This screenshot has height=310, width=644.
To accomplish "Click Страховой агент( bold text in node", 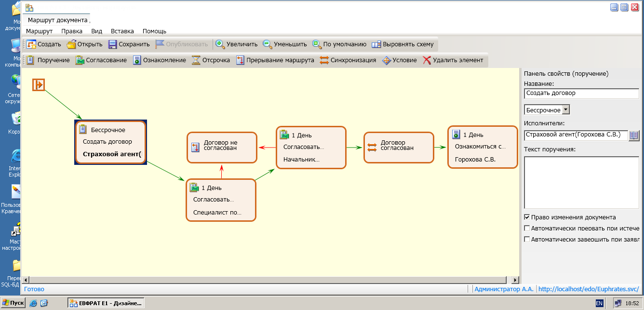I will tap(113, 154).
